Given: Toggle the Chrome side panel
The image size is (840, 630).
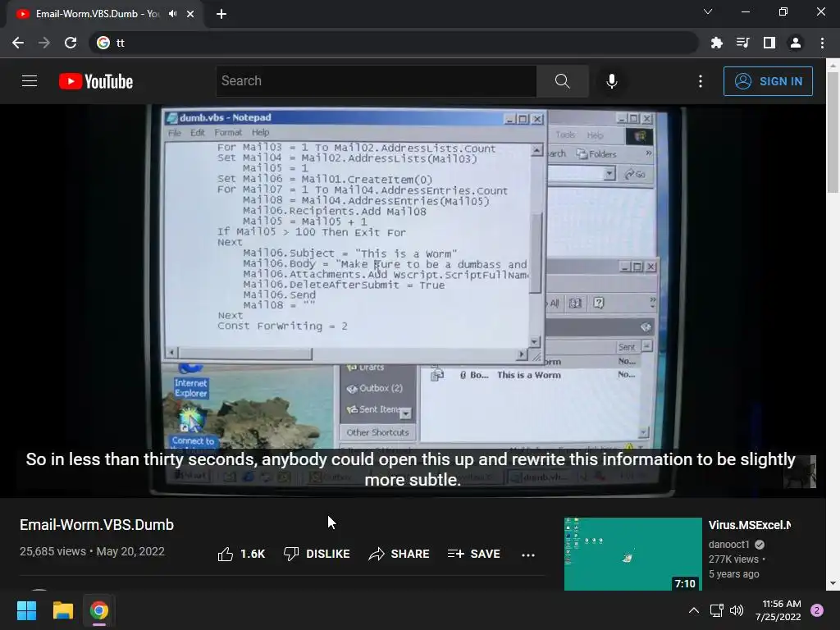Looking at the screenshot, I should click(769, 43).
